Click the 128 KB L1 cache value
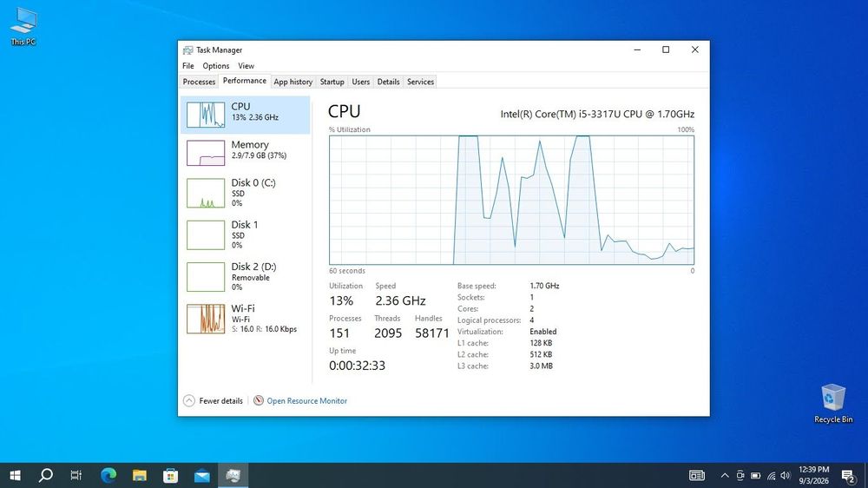The image size is (868, 488). tap(541, 343)
